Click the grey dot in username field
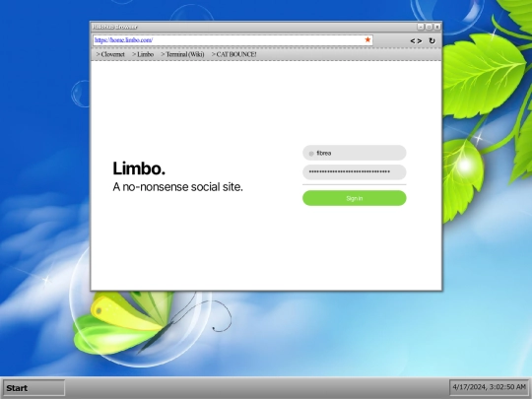532x399 pixels. (311, 154)
